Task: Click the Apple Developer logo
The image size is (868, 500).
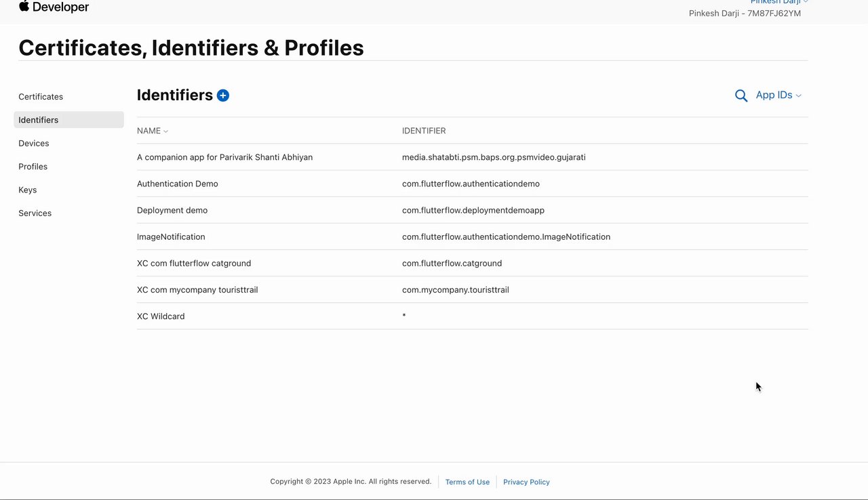Action: [x=54, y=7]
